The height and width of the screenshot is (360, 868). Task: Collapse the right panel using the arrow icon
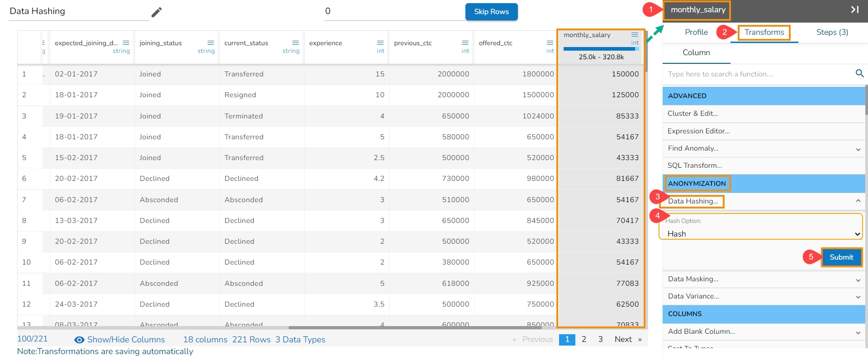point(854,9)
